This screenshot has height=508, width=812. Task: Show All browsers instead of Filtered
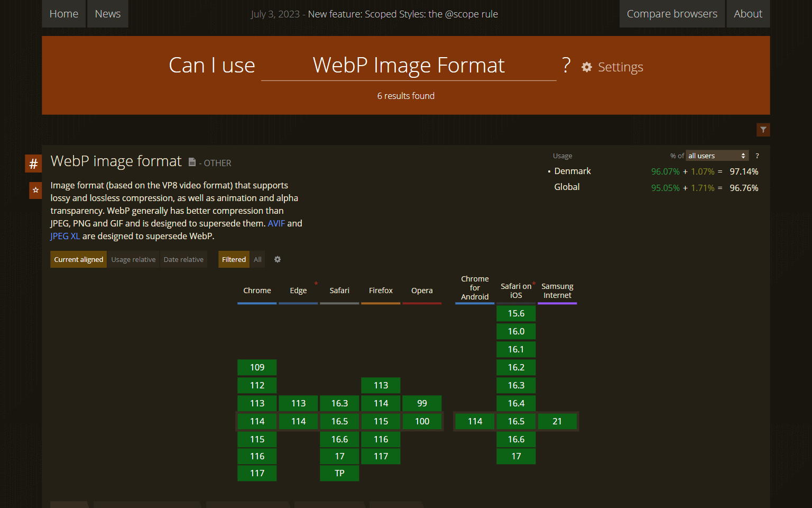click(257, 259)
